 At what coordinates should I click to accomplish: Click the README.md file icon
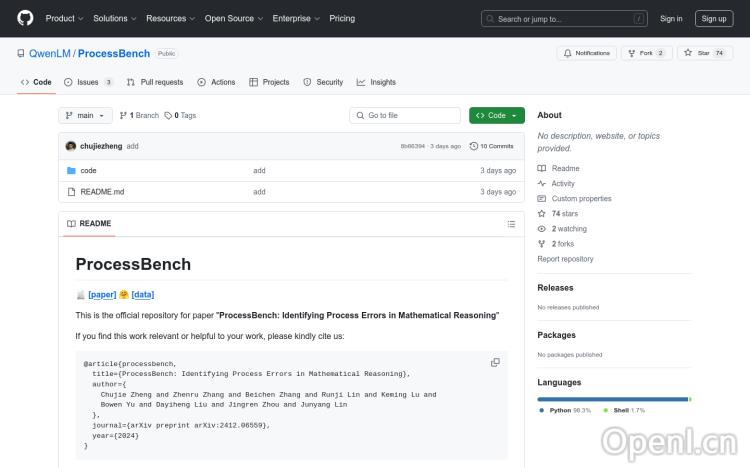tap(71, 192)
